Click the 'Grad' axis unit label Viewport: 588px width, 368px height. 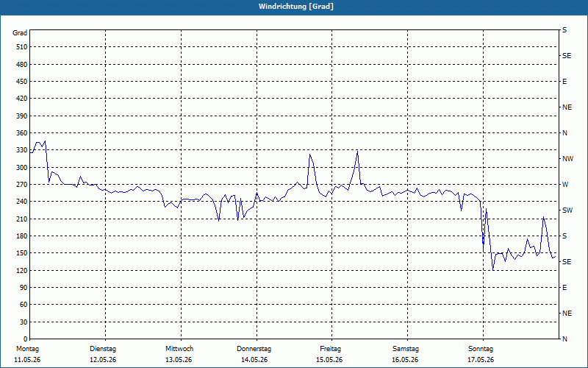pos(20,33)
